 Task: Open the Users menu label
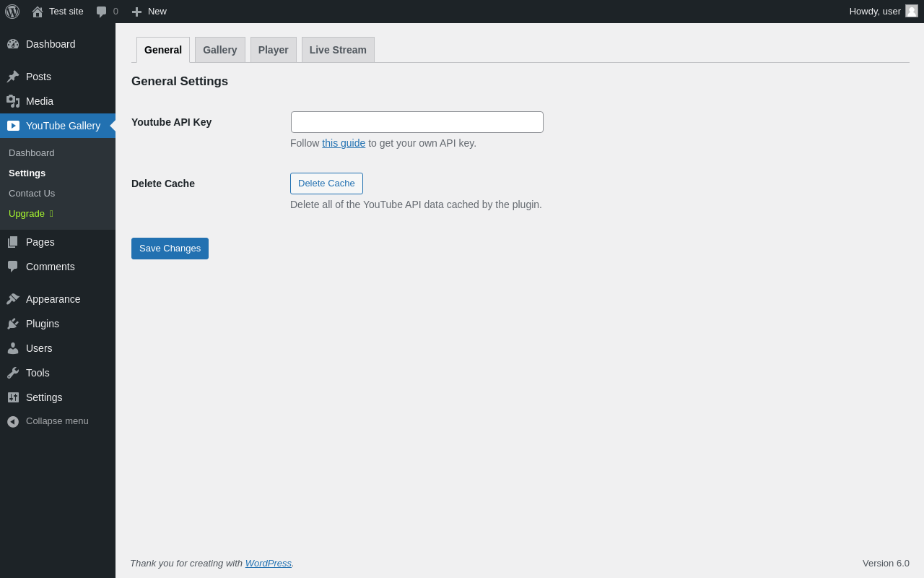[39, 348]
